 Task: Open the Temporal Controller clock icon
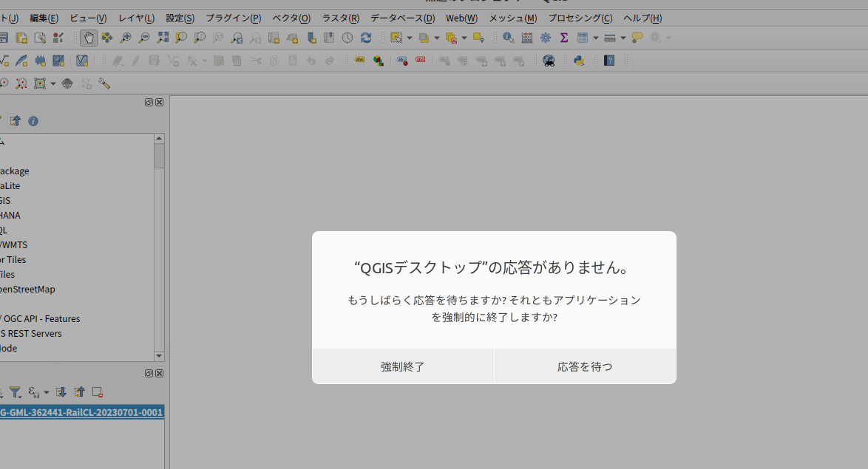point(347,38)
